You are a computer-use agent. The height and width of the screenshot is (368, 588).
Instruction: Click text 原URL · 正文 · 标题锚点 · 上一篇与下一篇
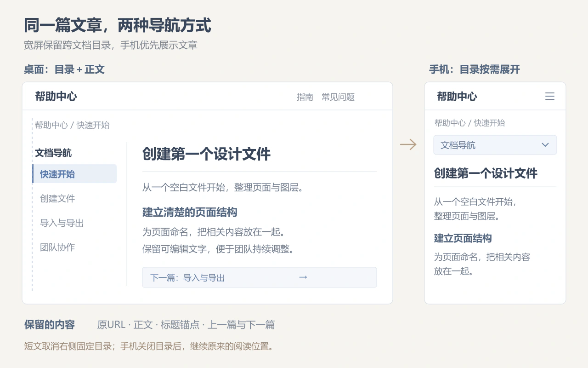pyautogui.click(x=186, y=325)
